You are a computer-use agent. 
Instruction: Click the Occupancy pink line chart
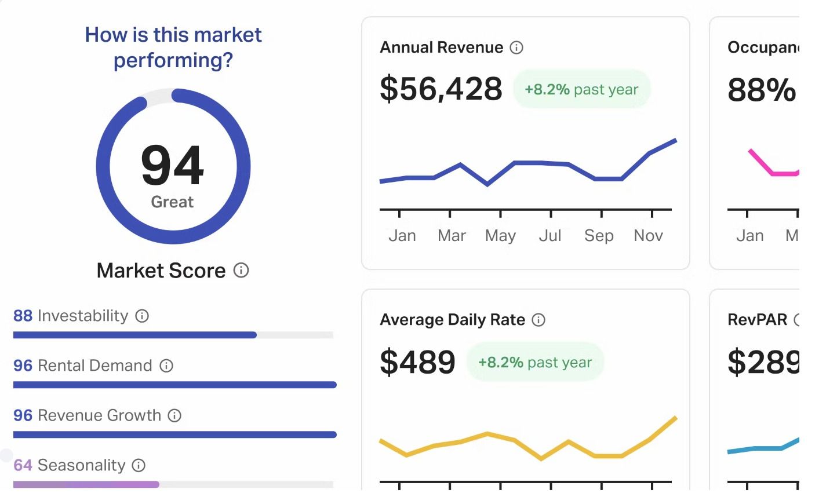coord(774,162)
